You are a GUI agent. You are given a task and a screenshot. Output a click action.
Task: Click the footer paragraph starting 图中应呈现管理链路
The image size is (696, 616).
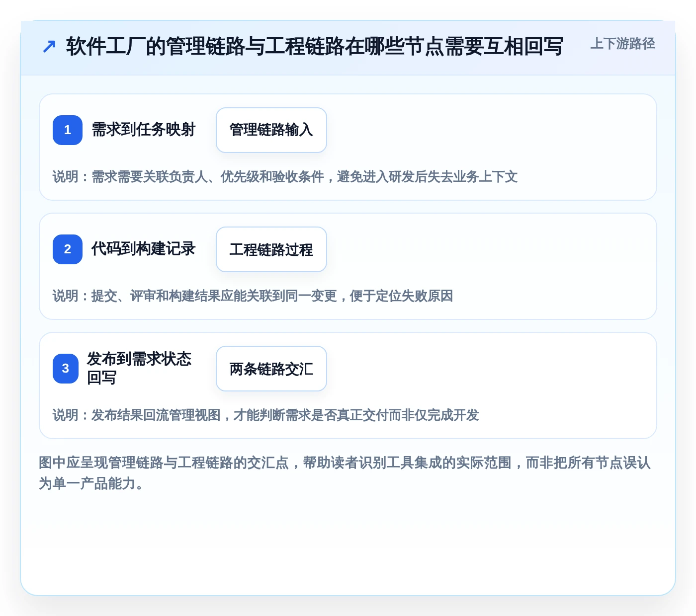[345, 473]
